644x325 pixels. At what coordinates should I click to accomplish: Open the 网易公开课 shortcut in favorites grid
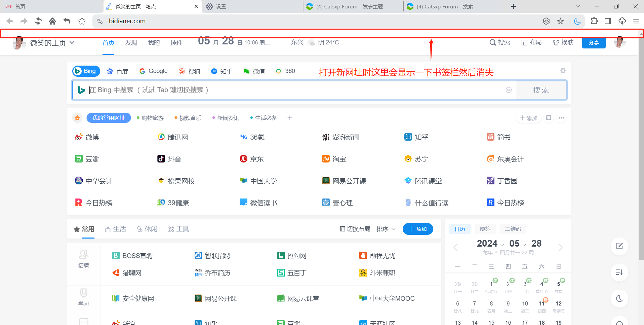[344, 181]
